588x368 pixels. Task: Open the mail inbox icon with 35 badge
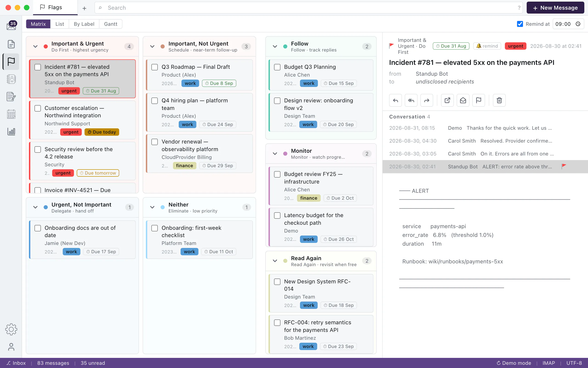point(11,26)
